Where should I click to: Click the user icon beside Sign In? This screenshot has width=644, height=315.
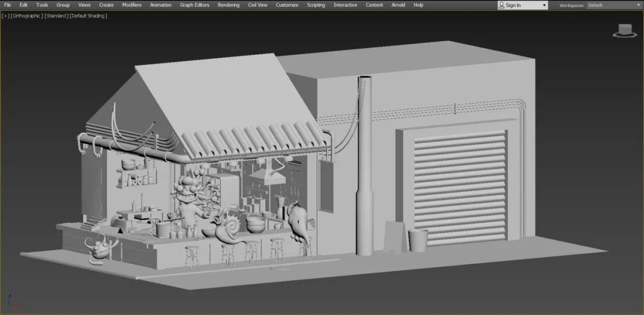[x=501, y=5]
